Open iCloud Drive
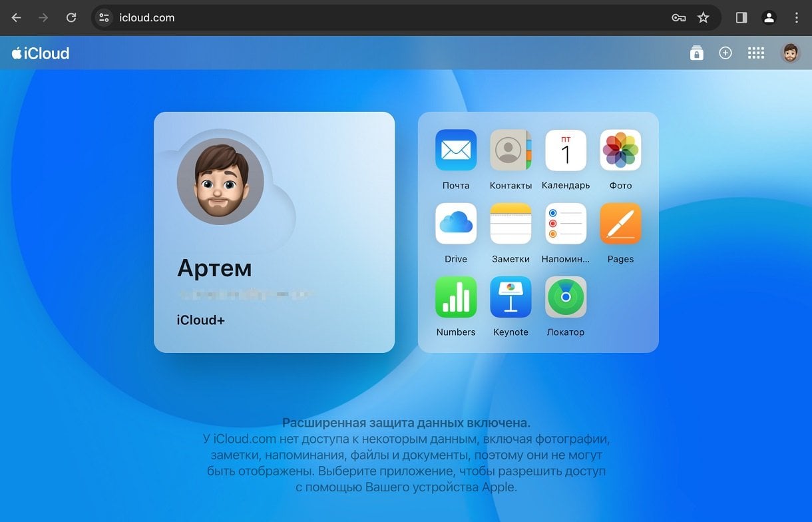The width and height of the screenshot is (812, 522). (456, 224)
